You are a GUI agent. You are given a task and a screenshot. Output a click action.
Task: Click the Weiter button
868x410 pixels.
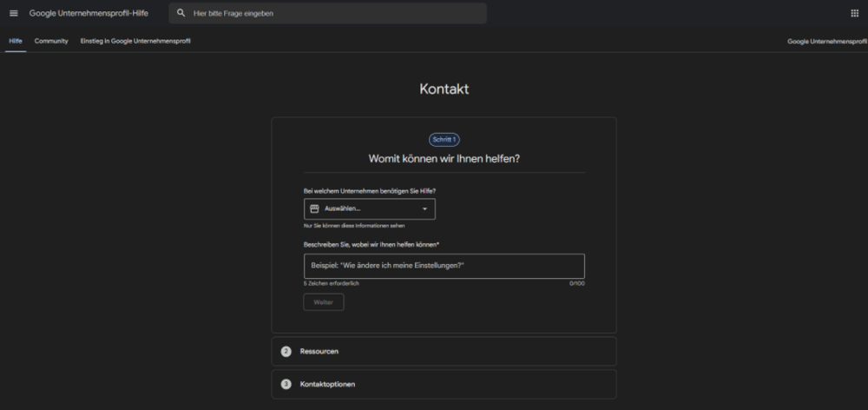tap(323, 302)
